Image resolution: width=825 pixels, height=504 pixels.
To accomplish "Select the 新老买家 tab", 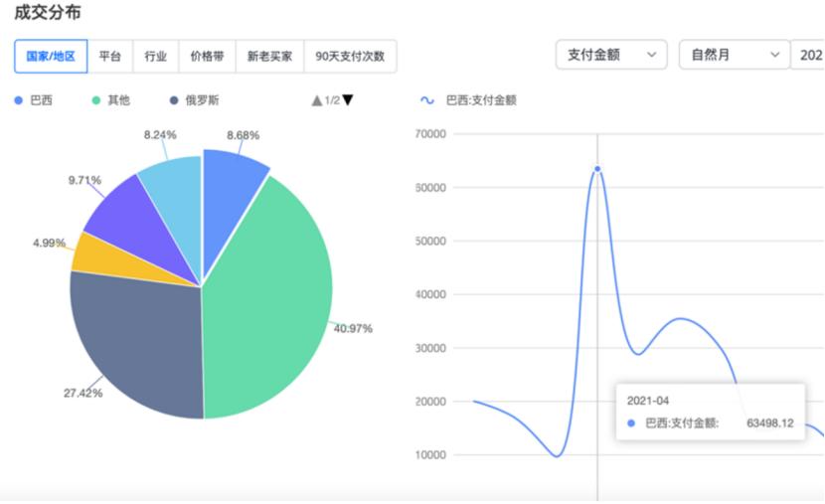I will [x=269, y=57].
